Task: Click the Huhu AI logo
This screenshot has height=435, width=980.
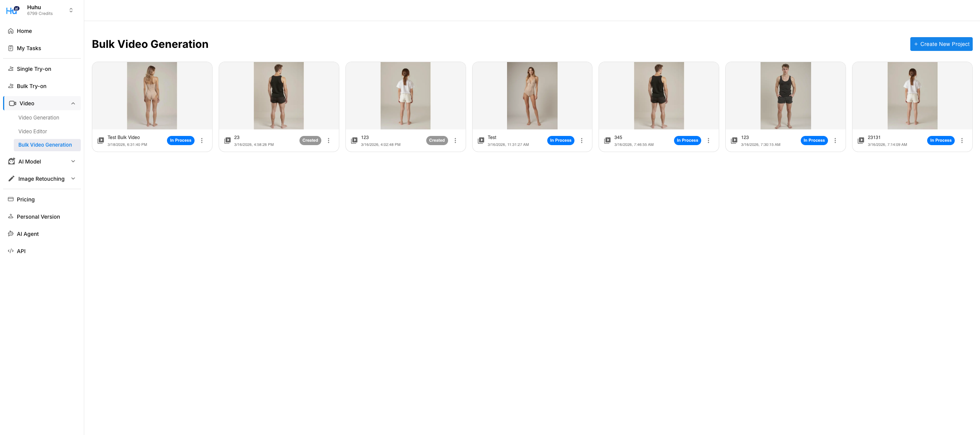Action: pyautogui.click(x=12, y=10)
